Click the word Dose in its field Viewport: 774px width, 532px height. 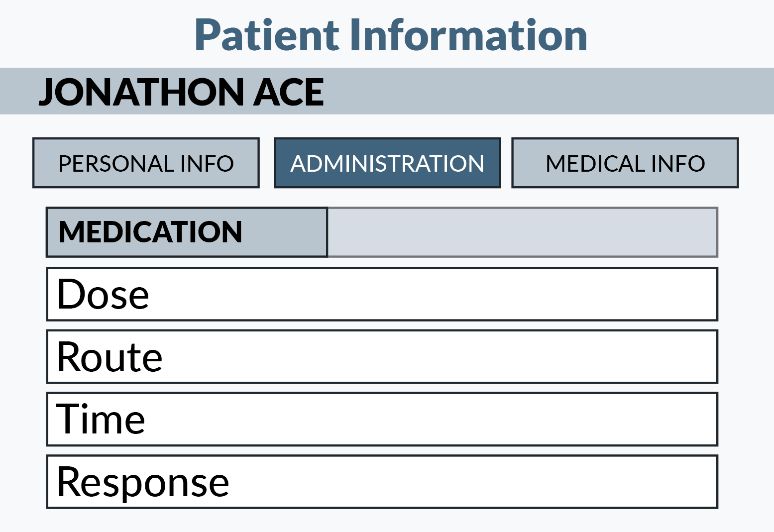point(103,294)
